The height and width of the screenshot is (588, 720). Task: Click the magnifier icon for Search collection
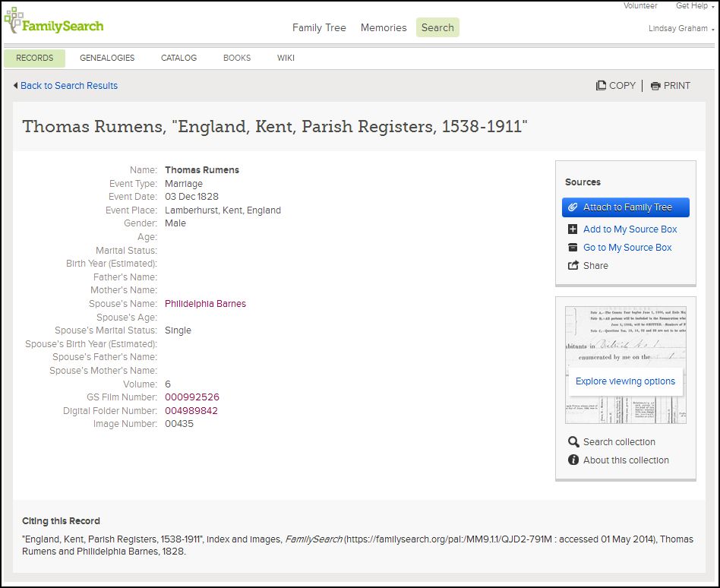point(573,441)
